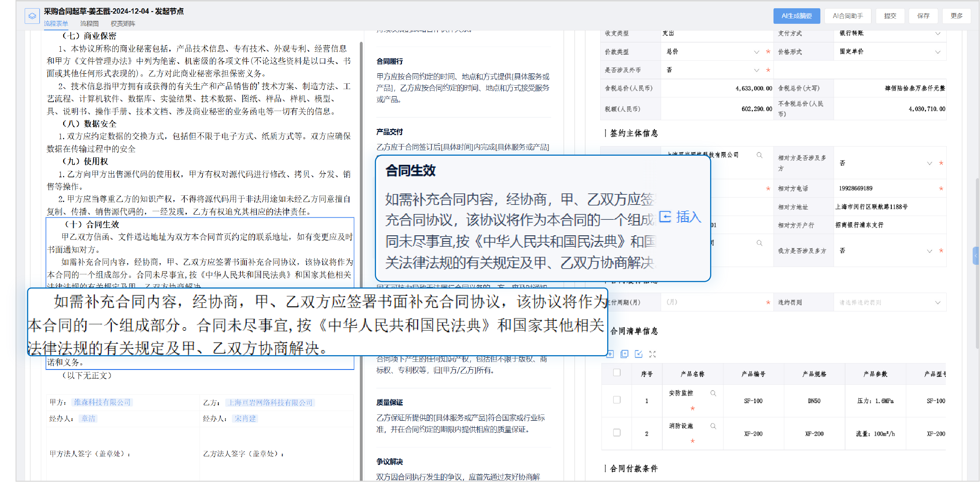980x482 pixels.
Task: Click the import icon above the product table
Action: point(638,354)
